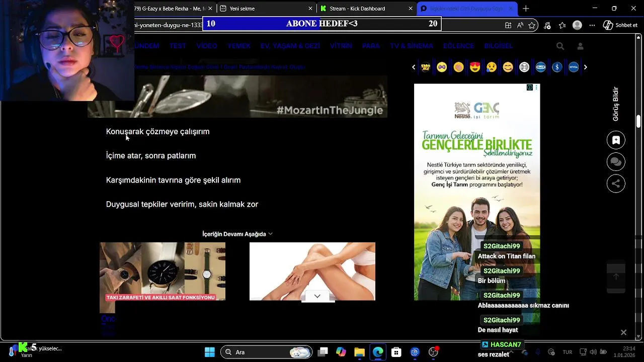This screenshot has width=644, height=362.
Task: Open the comments bubble icon
Action: tap(616, 162)
